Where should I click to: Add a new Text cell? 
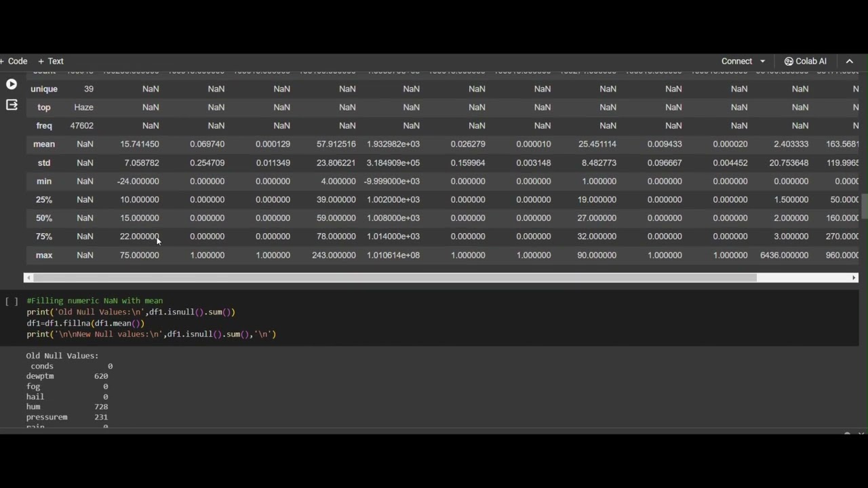pyautogui.click(x=51, y=61)
